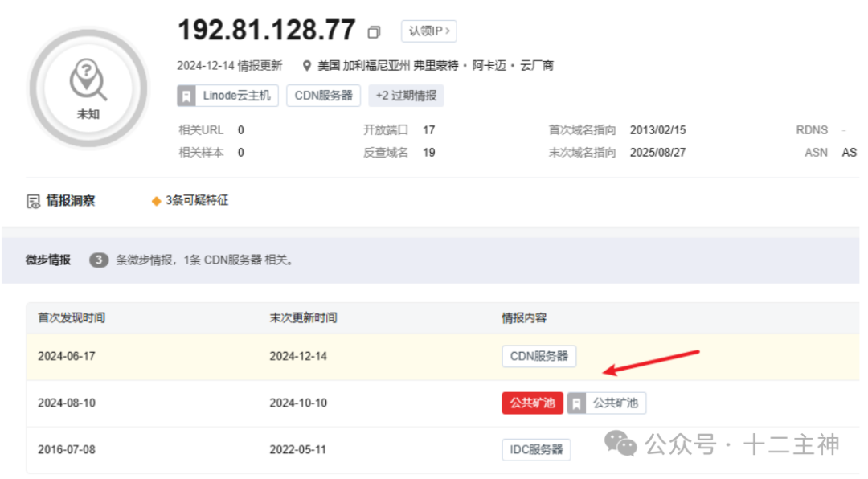
Task: Click the gray bookmark icon beside 公共矿池
Action: 576,403
